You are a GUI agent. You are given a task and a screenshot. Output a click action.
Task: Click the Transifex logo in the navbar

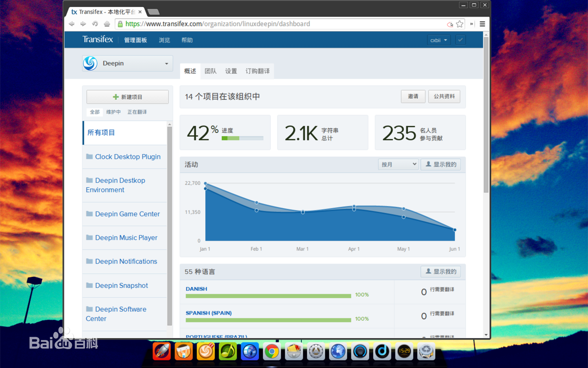click(97, 40)
